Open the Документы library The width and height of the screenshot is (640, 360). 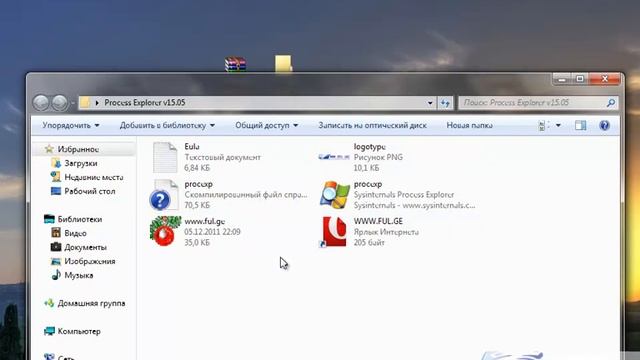click(x=85, y=247)
